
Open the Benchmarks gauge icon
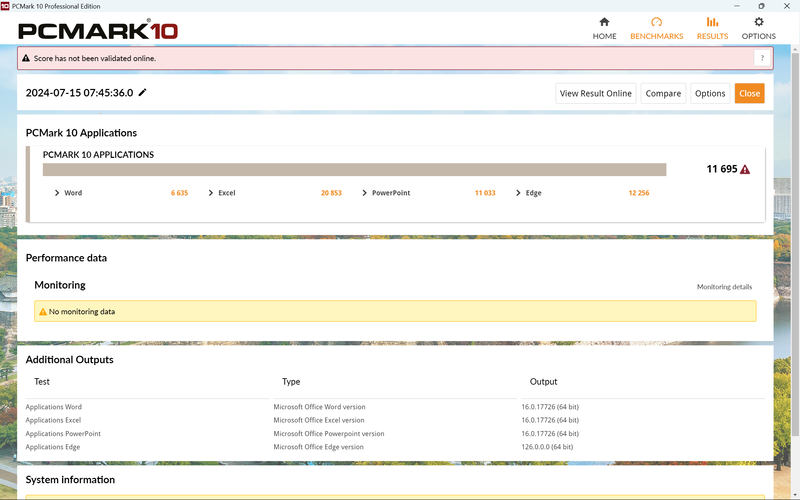pyautogui.click(x=656, y=22)
